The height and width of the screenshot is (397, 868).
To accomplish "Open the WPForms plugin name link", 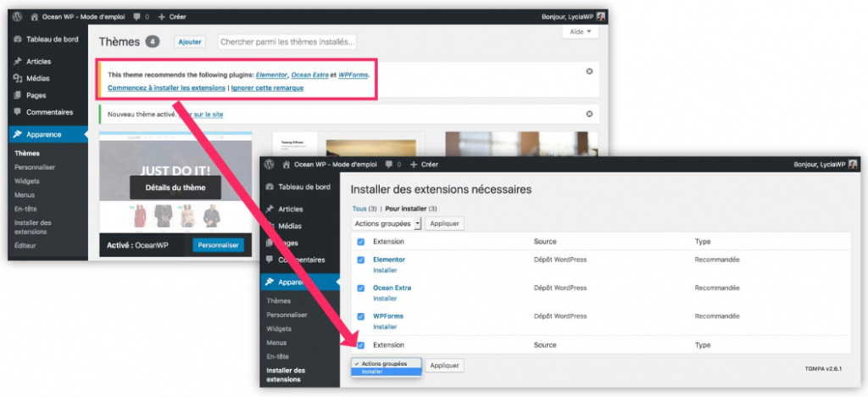I will coord(388,316).
